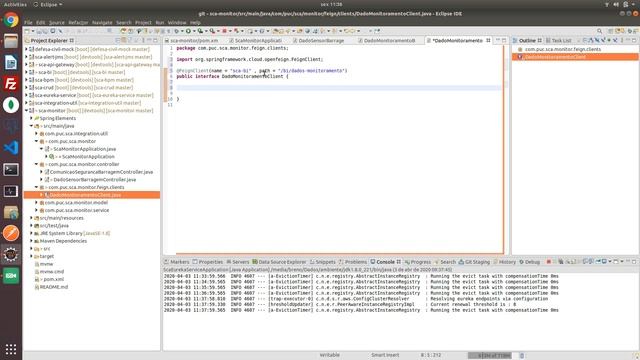Open LibreOffice Writer in the dock
This screenshot has height=360, width=640.
click(x=11, y=62)
